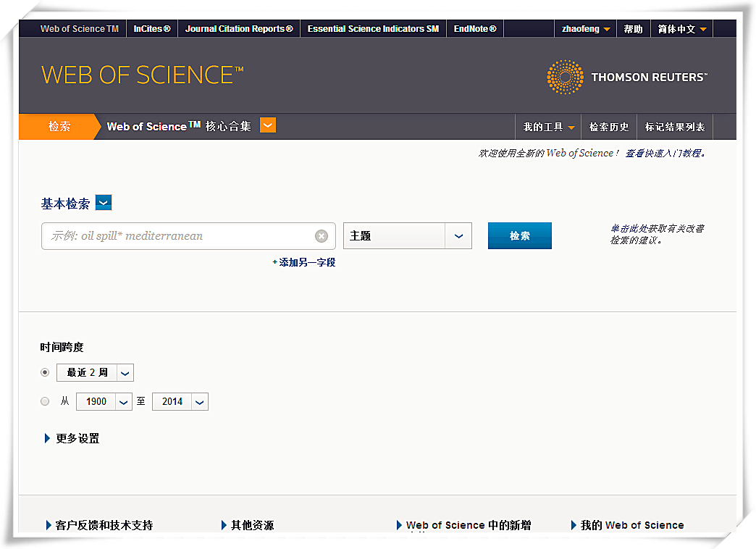The height and width of the screenshot is (549, 756).
Task: Open the 简体中文 language dropdown
Action: [681, 29]
